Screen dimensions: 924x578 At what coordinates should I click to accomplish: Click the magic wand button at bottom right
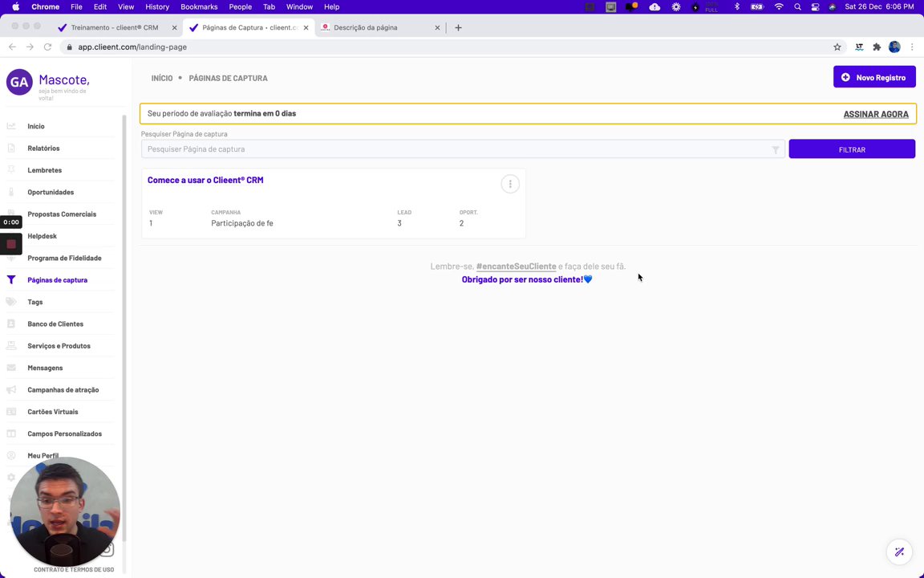click(899, 552)
